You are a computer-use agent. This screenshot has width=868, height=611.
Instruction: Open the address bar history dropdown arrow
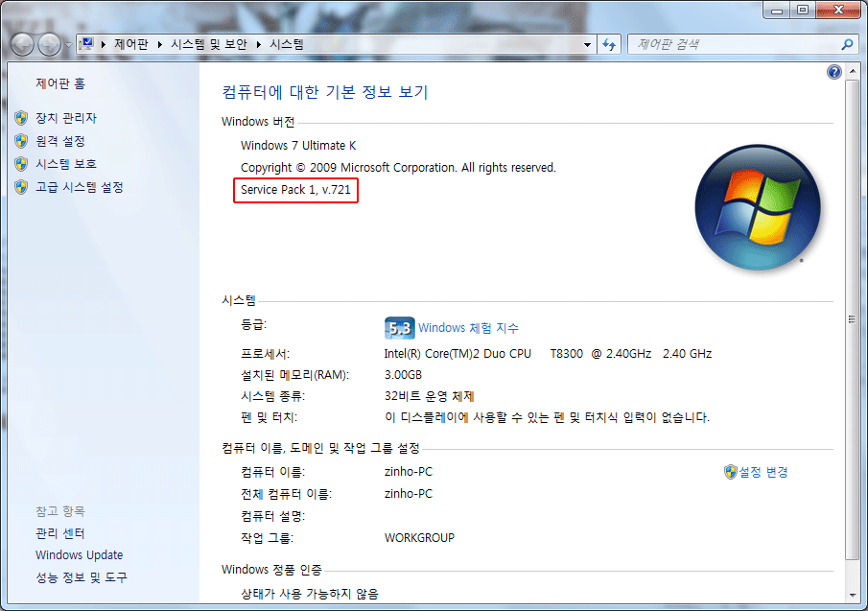pos(587,44)
